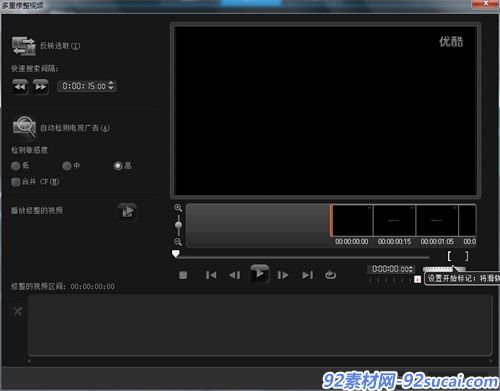Image resolution: width=500 pixels, height=391 pixels.
Task: Select the 00:00:00:15 frame thumbnail
Action: [x=394, y=221]
